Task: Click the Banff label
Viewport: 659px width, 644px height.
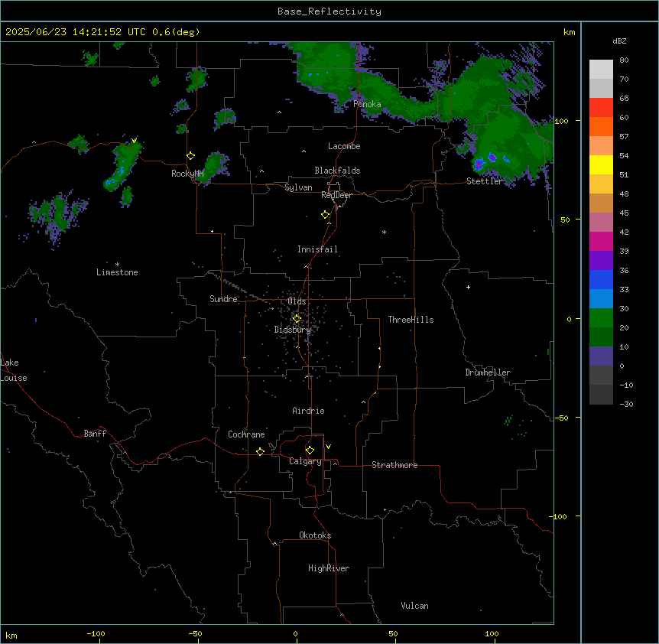Action: (x=95, y=434)
